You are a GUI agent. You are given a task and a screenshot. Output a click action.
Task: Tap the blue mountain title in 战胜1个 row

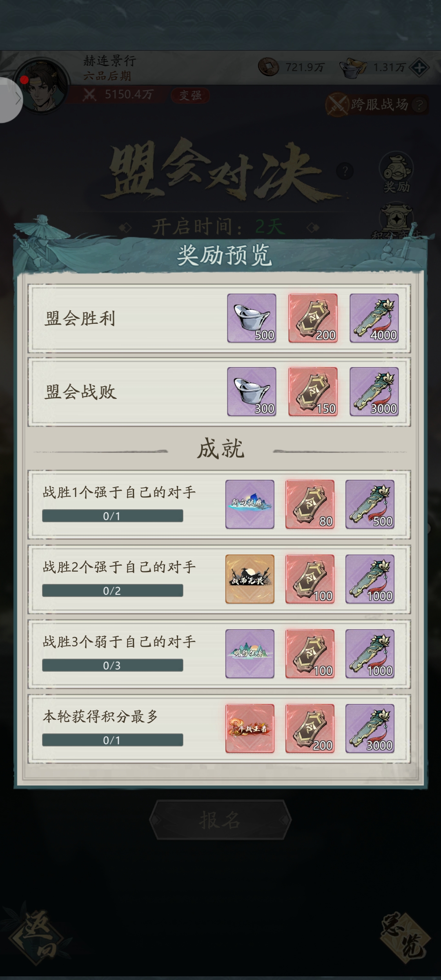click(250, 504)
